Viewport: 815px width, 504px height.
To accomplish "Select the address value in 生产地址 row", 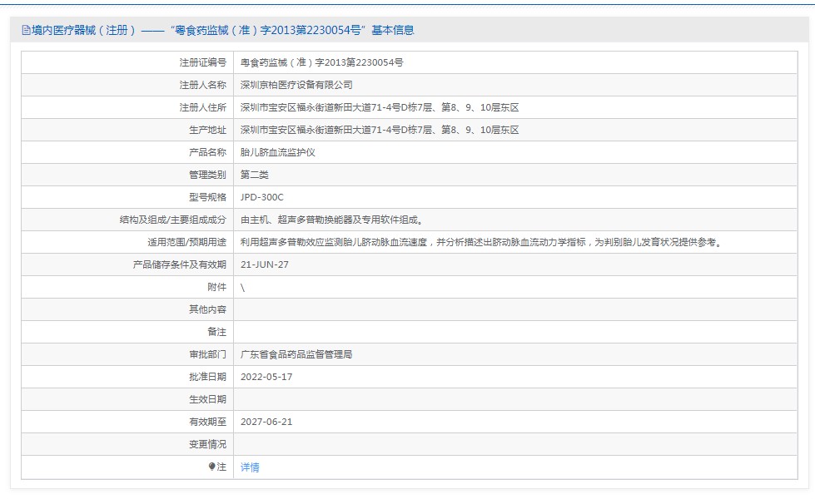I will [380, 130].
